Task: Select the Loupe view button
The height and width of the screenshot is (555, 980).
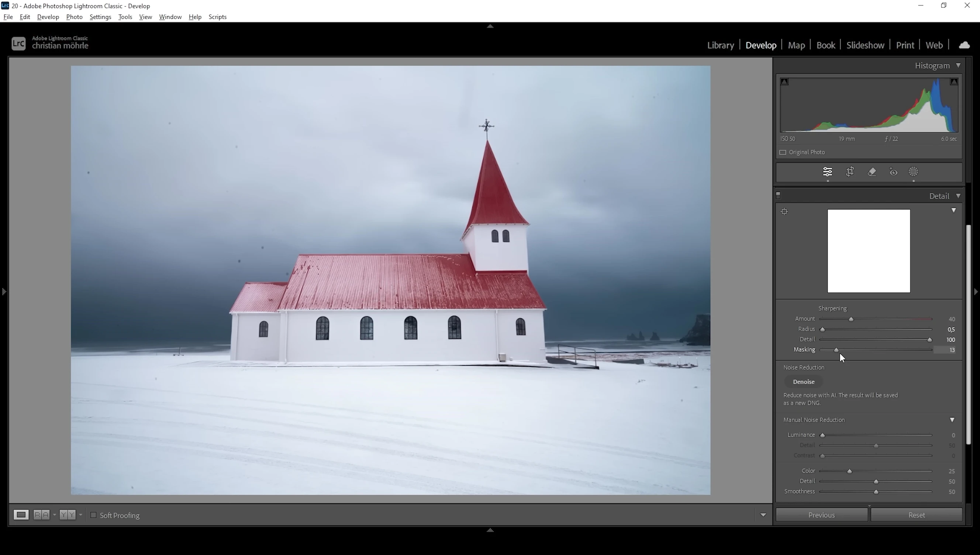Action: pyautogui.click(x=21, y=515)
